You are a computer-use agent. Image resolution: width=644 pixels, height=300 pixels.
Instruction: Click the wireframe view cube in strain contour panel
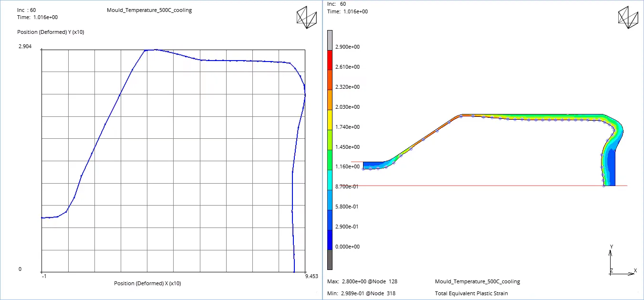[628, 17]
